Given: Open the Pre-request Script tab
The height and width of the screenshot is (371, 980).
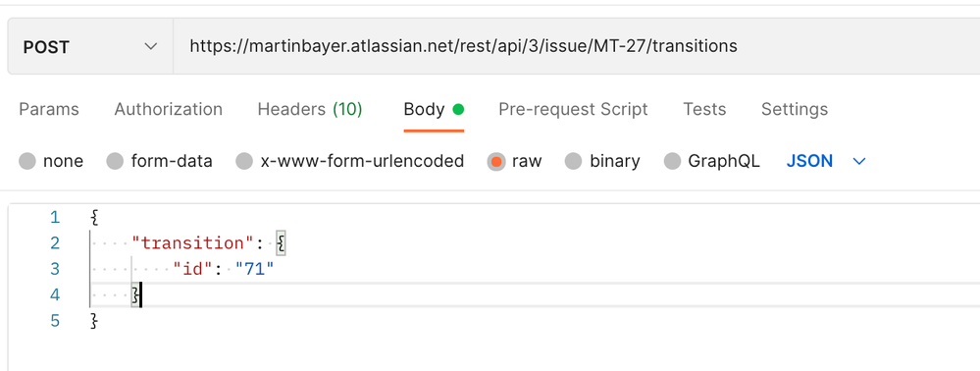Looking at the screenshot, I should (x=573, y=110).
